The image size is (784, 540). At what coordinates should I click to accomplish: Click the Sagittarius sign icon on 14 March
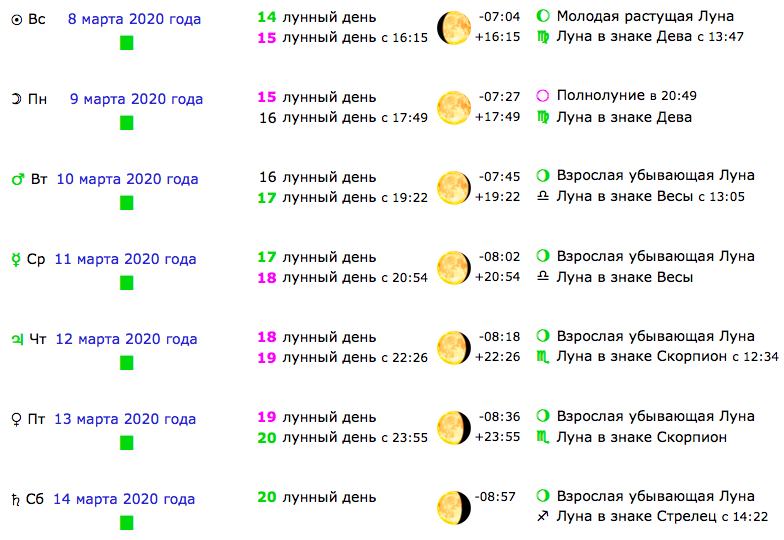[543, 517]
